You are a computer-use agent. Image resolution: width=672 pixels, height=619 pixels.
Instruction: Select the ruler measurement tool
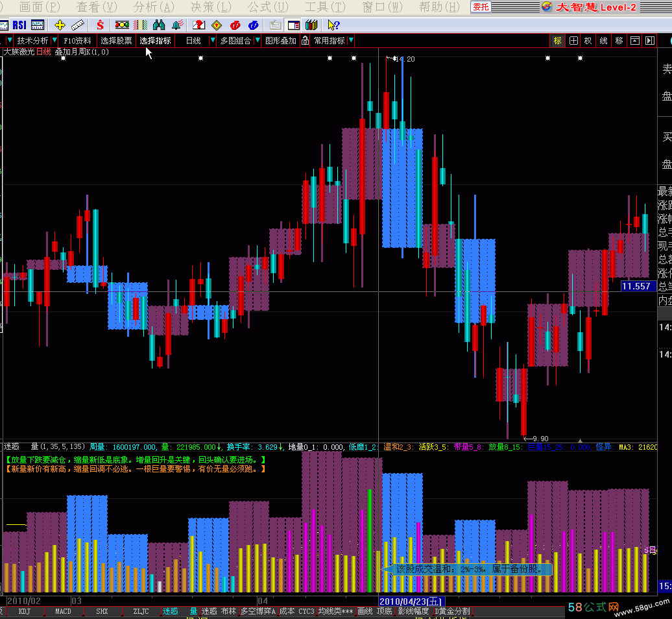(78, 25)
